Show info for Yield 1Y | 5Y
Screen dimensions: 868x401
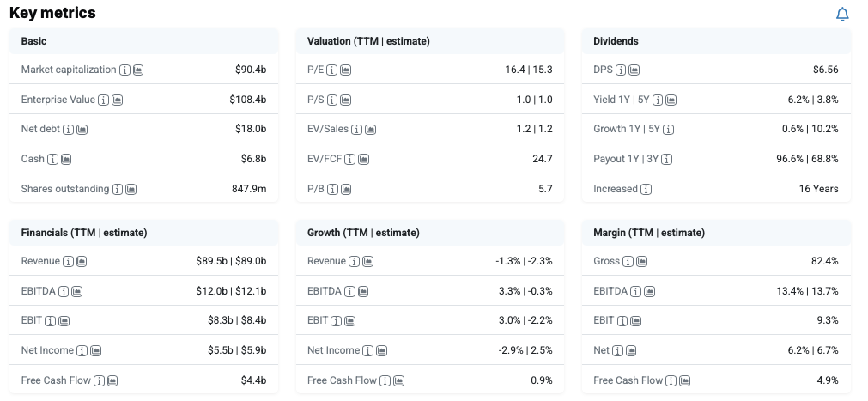pos(658,100)
